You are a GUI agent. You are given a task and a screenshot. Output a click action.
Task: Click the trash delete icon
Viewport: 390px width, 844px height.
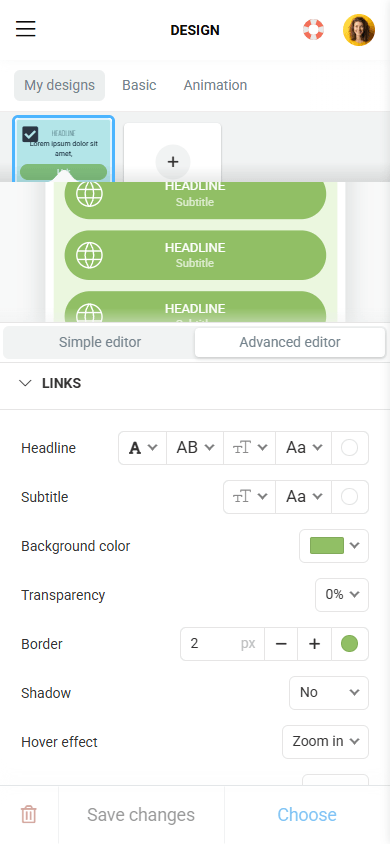click(x=29, y=814)
